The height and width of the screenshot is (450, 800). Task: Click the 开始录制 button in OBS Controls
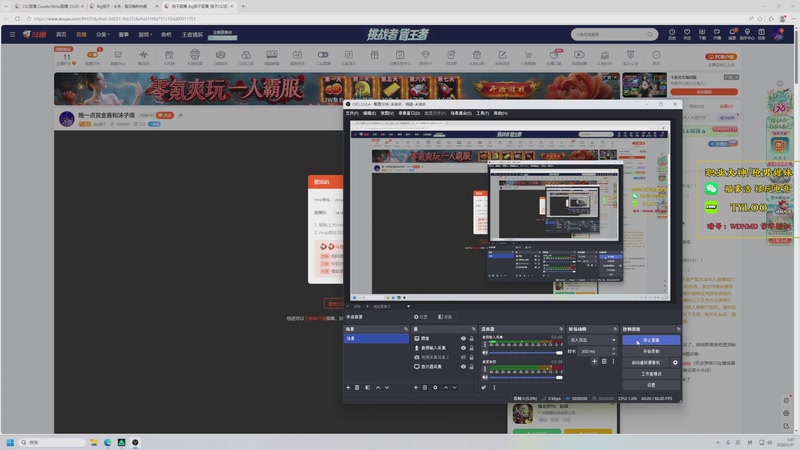651,352
